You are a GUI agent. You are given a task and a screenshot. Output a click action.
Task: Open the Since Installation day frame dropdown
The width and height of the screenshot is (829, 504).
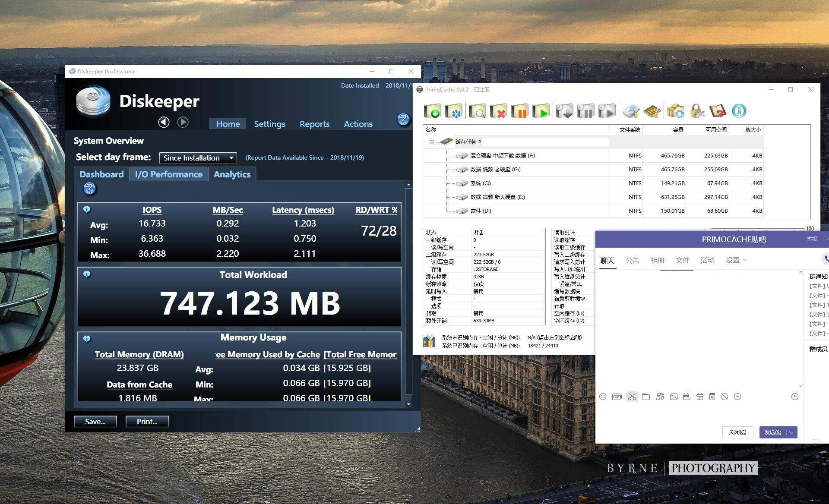[231, 158]
